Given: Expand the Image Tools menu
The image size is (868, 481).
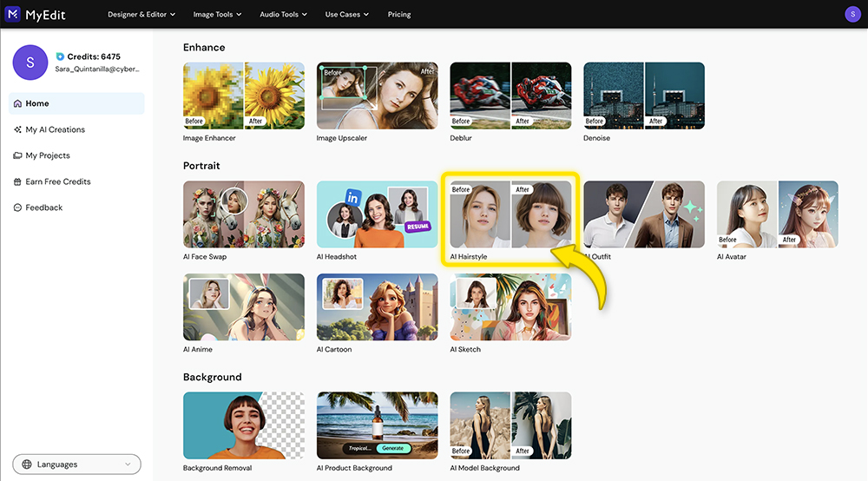Looking at the screenshot, I should pos(217,15).
